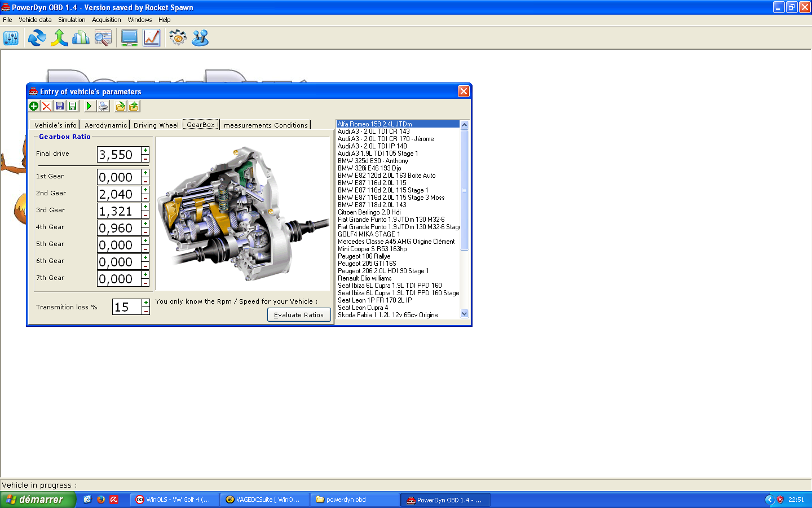Open the Vehicle data menu
This screenshot has height=508, width=812.
35,20
